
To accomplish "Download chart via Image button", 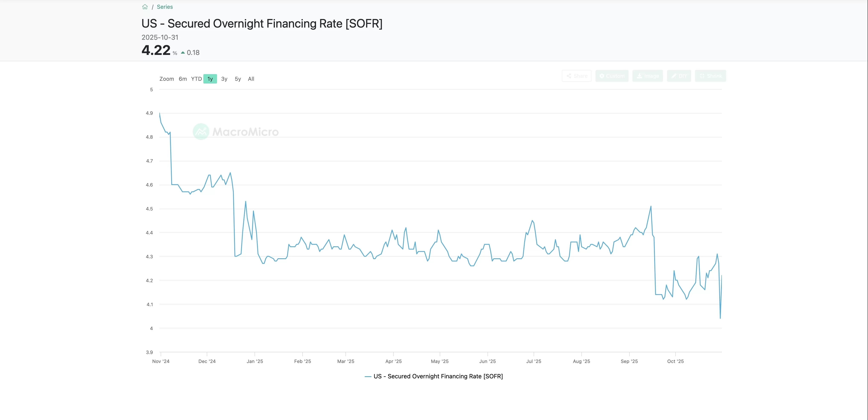I will pyautogui.click(x=647, y=76).
